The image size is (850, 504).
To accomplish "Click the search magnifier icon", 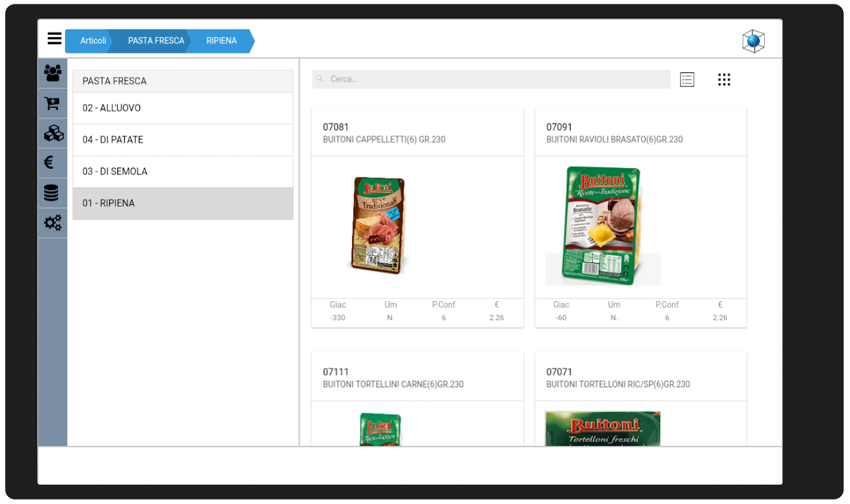I will click(x=320, y=79).
